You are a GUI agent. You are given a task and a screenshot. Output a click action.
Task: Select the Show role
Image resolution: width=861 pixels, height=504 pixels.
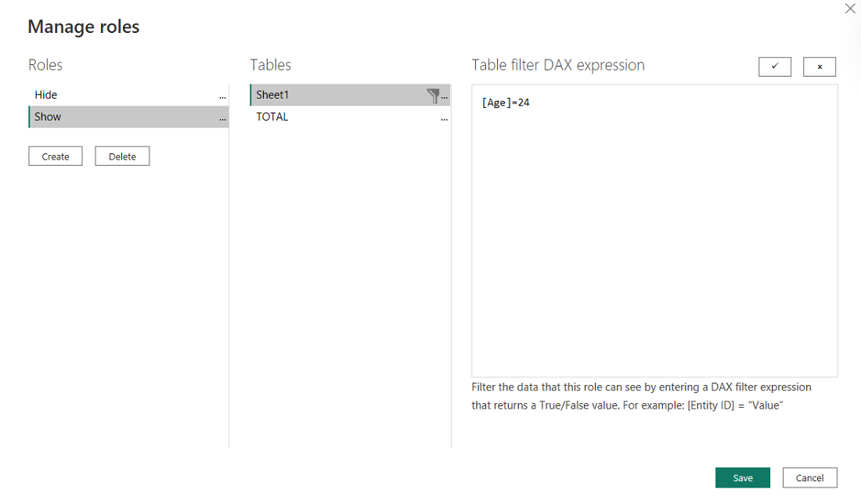[49, 117]
